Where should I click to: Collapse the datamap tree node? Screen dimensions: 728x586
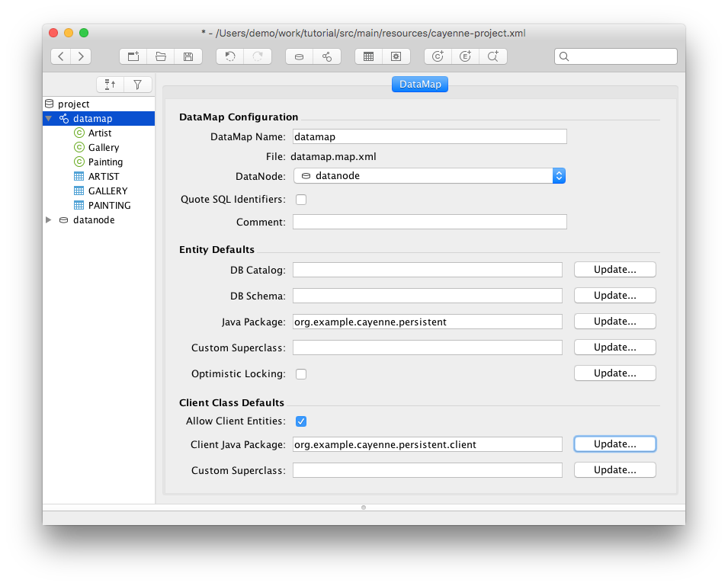pyautogui.click(x=50, y=119)
